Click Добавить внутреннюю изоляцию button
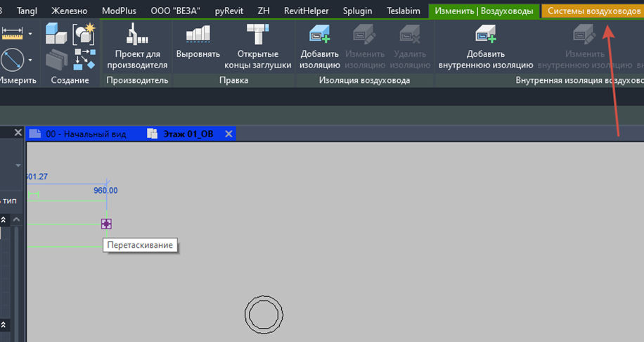Viewport: 644px width, 342px height. pos(486,46)
